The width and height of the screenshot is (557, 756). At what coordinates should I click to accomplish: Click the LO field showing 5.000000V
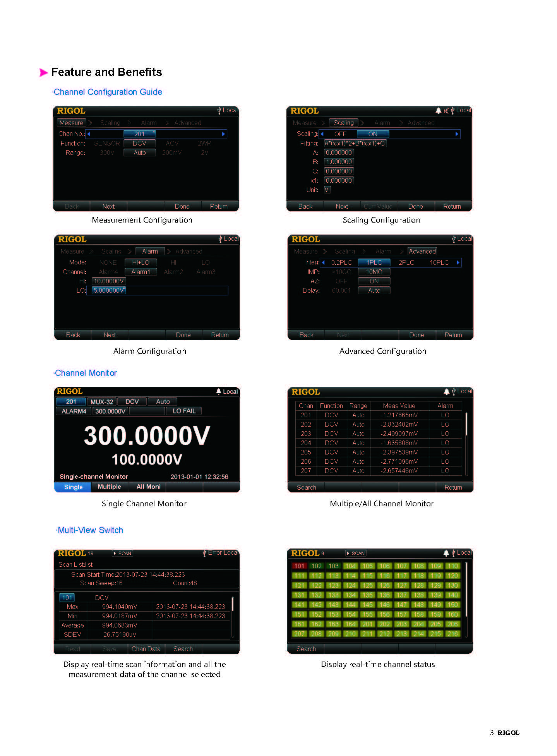click(109, 290)
